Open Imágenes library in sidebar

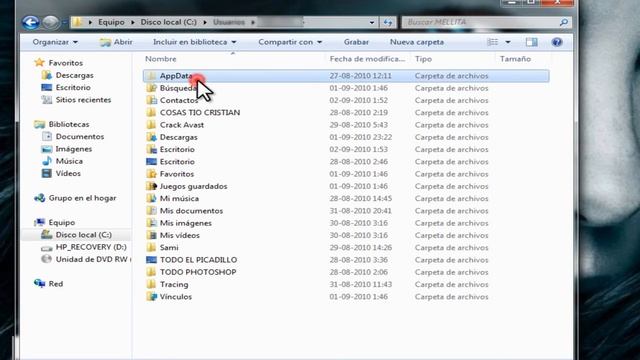point(74,149)
